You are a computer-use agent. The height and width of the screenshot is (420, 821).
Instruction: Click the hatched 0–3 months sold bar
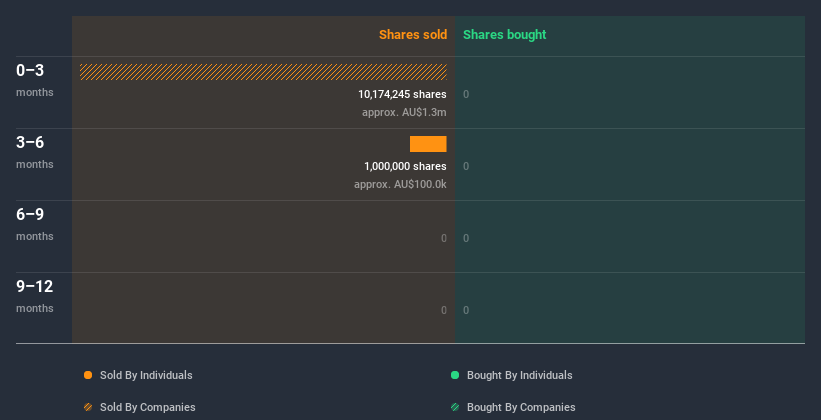pyautogui.click(x=263, y=72)
